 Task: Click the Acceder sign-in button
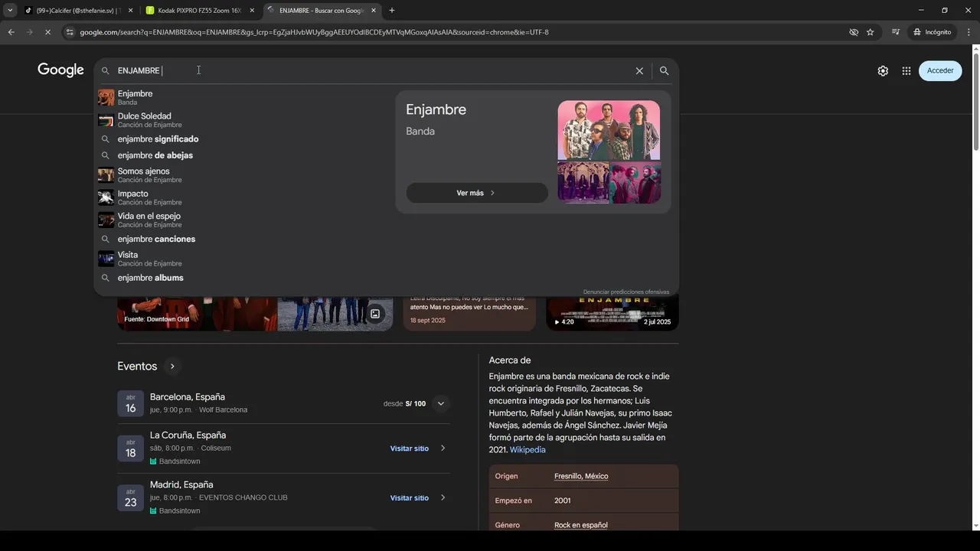point(940,70)
